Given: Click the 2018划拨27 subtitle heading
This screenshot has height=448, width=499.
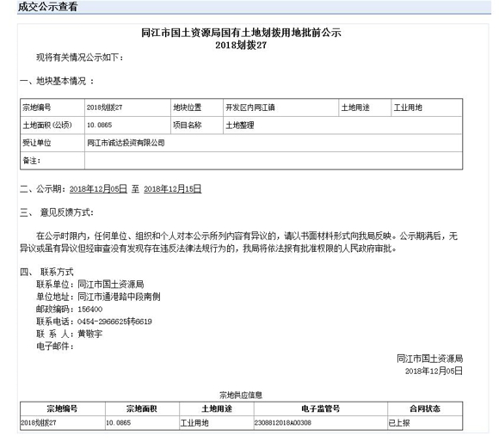Looking at the screenshot, I should tap(241, 46).
